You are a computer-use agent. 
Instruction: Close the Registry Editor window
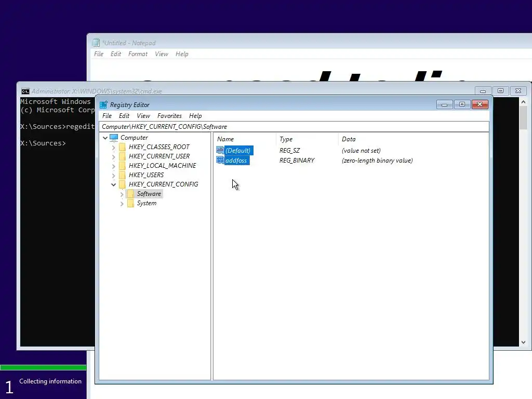tap(480, 104)
